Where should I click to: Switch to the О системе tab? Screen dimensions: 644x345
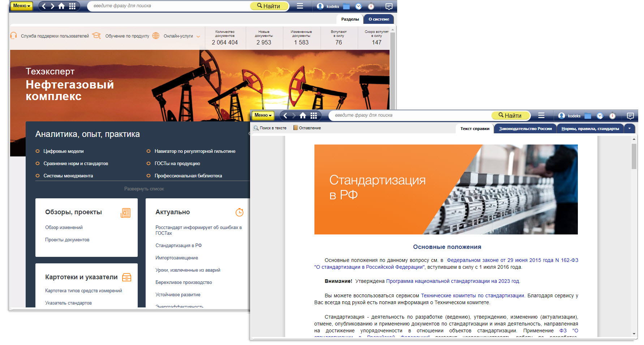click(x=379, y=19)
